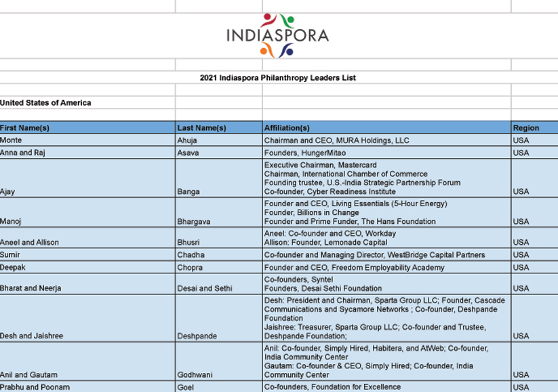This screenshot has width=558, height=392.
Task: Select the last name cell 'Bhusri'
Action: point(219,238)
